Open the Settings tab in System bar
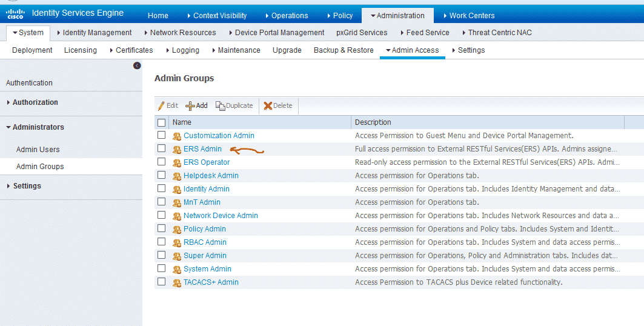644x326 pixels. [469, 50]
